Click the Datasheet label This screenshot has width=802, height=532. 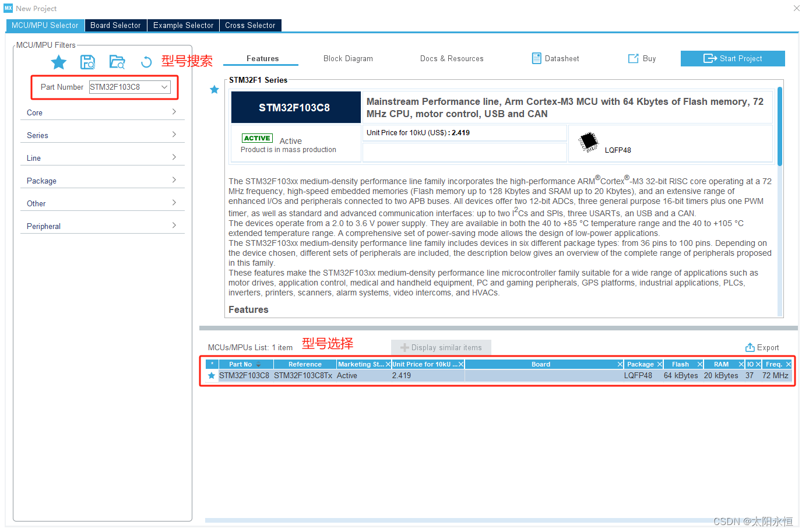coord(562,58)
